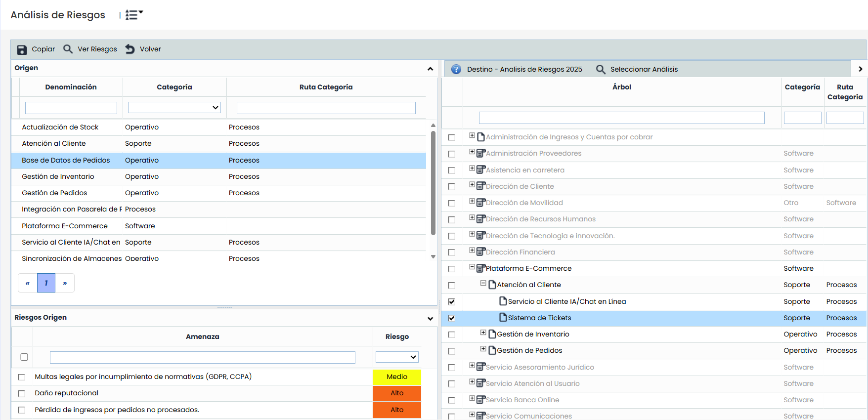Viewport: 868px width, 420px height.
Task: Open the list menu icon beside title
Action: pos(133,15)
